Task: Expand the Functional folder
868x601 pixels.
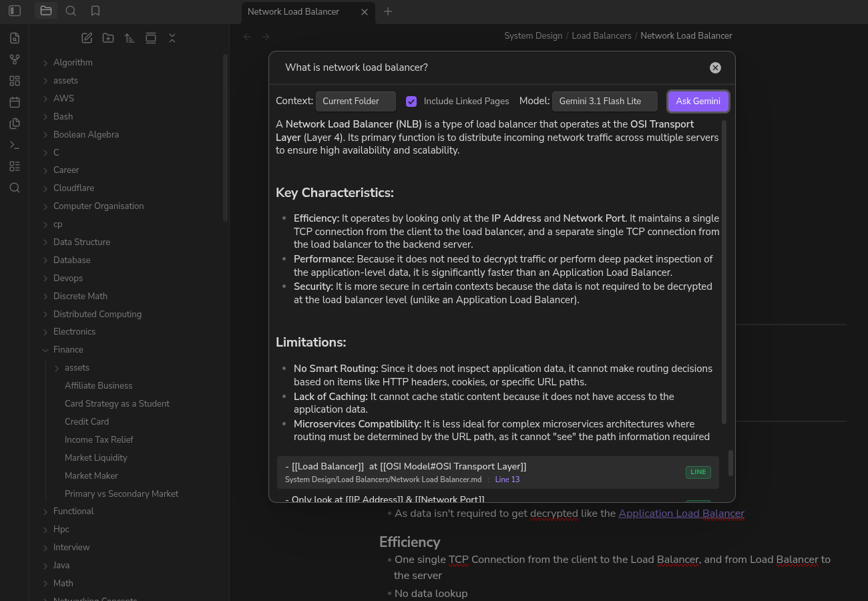Action: coord(73,512)
